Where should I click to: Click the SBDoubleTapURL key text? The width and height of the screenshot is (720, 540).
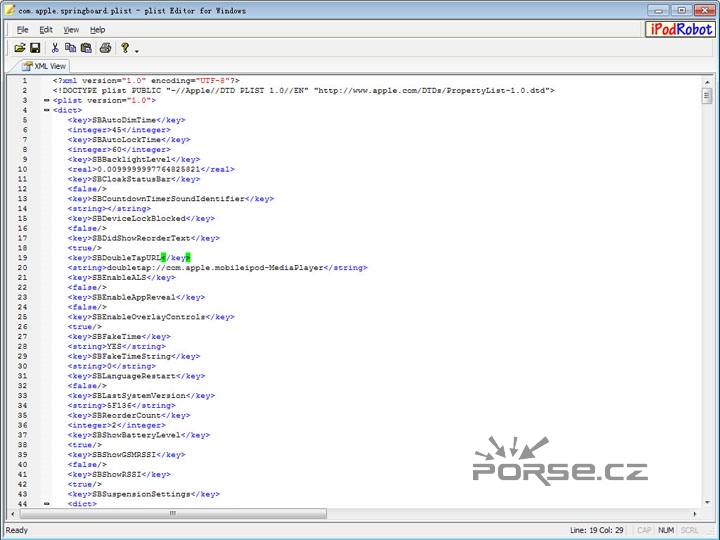[x=126, y=258]
